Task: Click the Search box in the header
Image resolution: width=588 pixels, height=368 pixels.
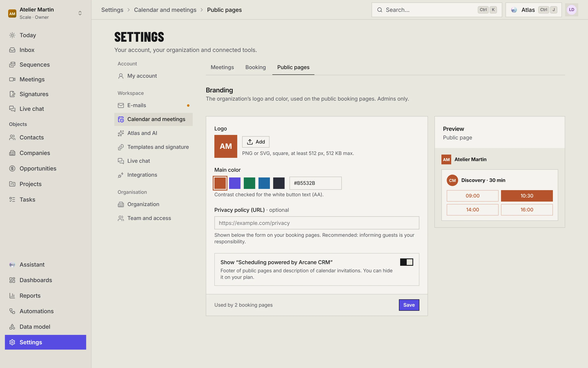Action: coord(437,10)
